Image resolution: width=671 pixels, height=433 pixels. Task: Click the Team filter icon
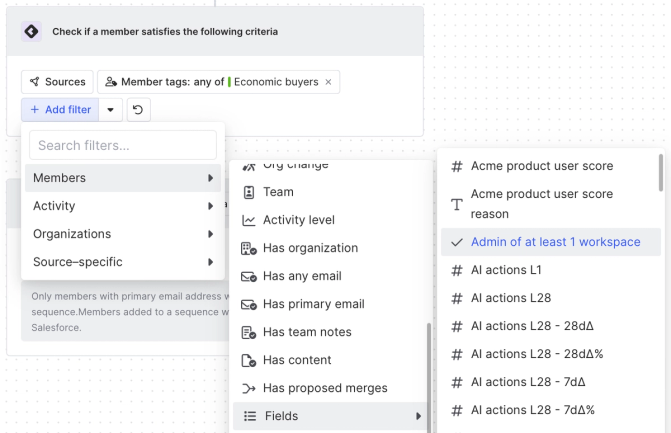tap(249, 192)
